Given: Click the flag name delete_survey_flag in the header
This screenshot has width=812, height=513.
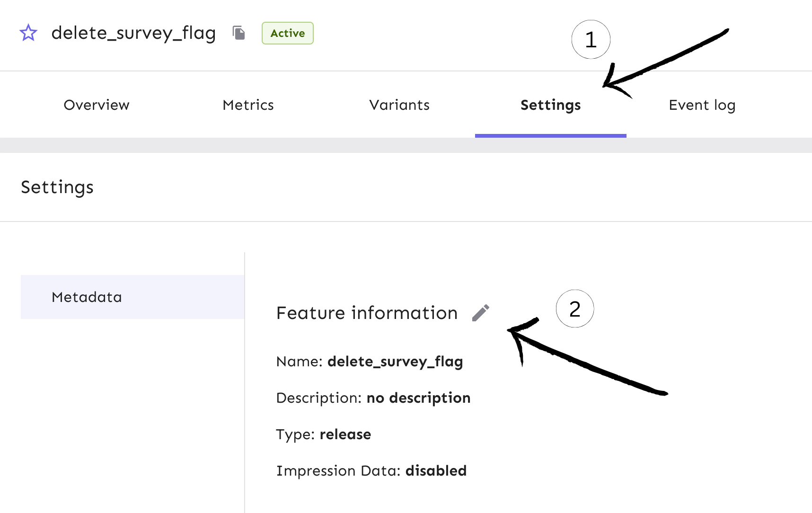Looking at the screenshot, I should tap(134, 33).
